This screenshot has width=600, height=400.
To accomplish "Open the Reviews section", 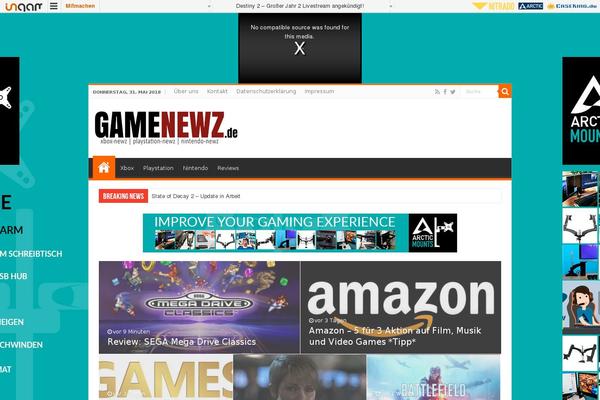I will 228,168.
